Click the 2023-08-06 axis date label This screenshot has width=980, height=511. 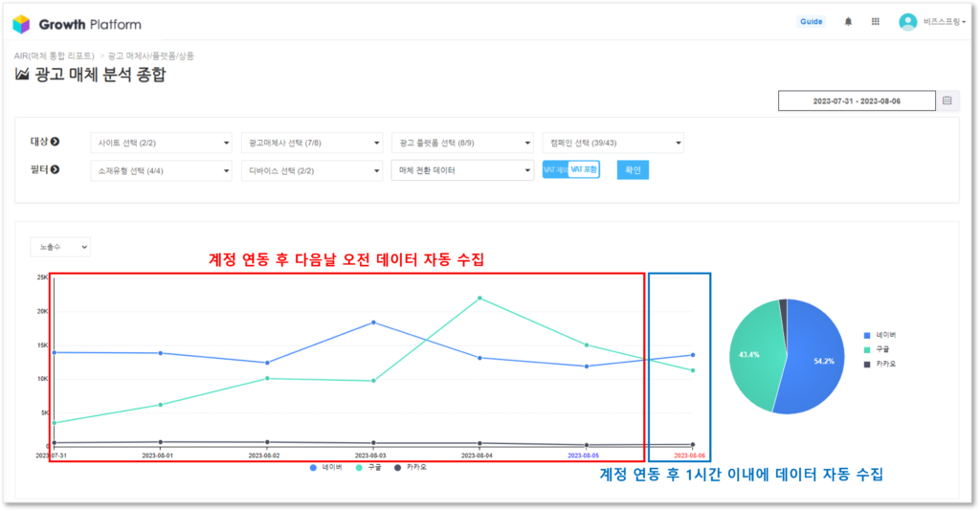coord(689,456)
